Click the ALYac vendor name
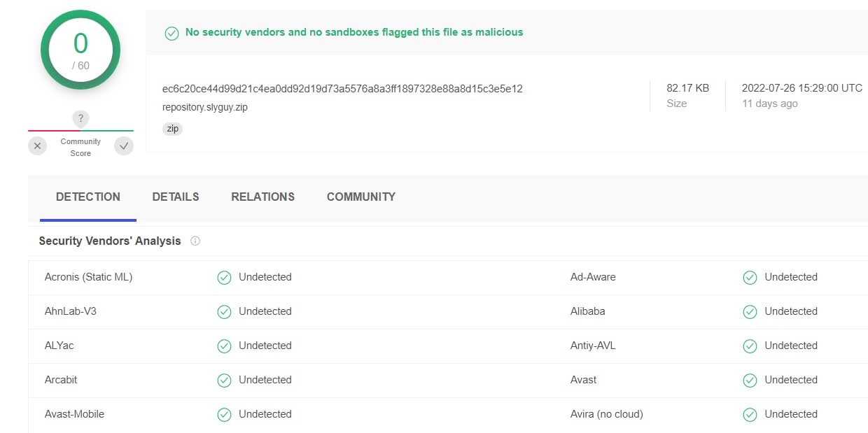The image size is (868, 433). [59, 346]
